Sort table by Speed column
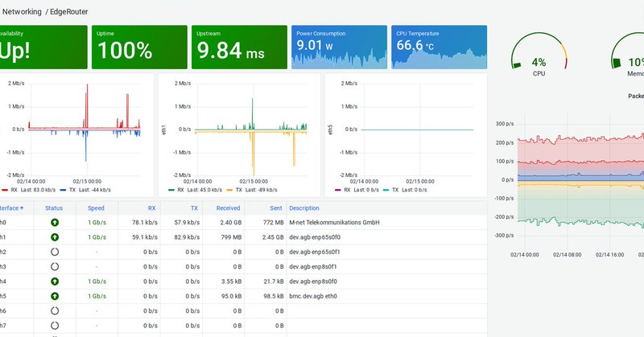This screenshot has width=644, height=337. (96, 208)
